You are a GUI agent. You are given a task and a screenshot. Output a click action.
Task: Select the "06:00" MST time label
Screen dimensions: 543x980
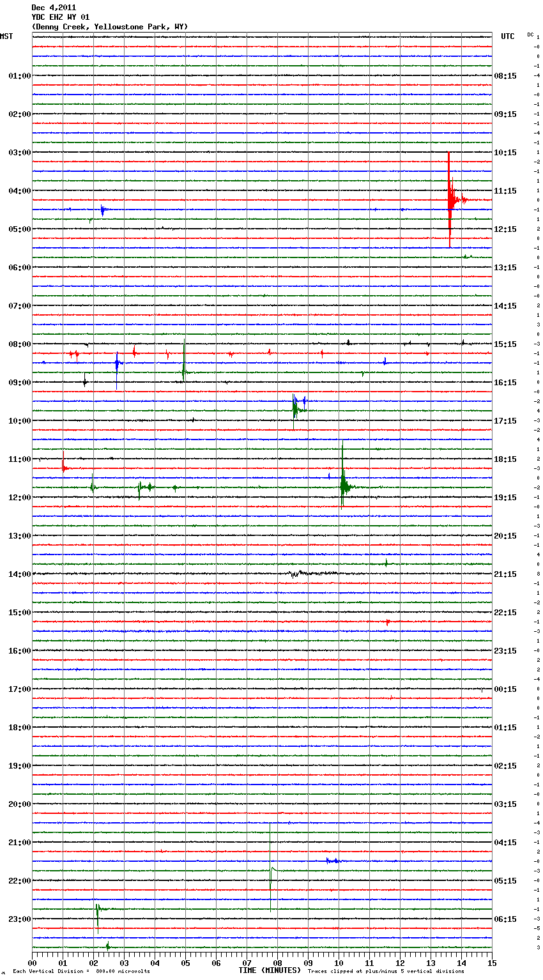(x=20, y=268)
